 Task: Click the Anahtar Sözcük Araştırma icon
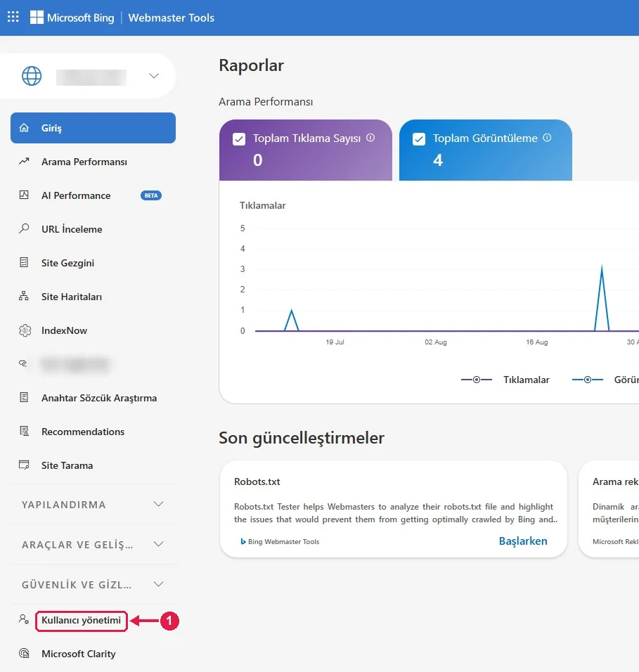(x=24, y=397)
